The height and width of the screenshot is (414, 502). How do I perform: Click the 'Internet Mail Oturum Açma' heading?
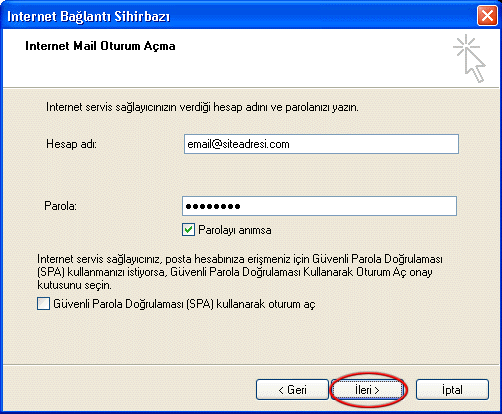[x=100, y=46]
